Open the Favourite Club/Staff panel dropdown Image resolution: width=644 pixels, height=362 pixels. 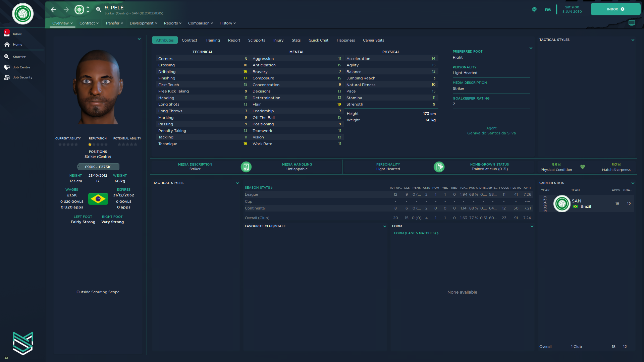point(384,227)
